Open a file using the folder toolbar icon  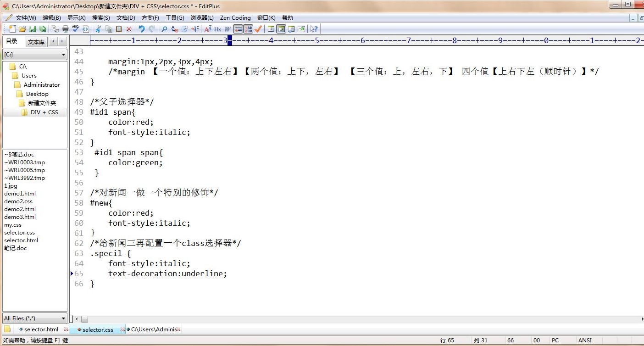coord(22,29)
